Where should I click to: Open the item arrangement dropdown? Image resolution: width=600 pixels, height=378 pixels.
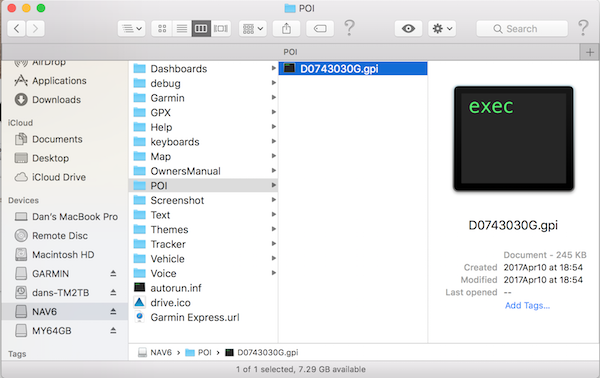tap(253, 29)
